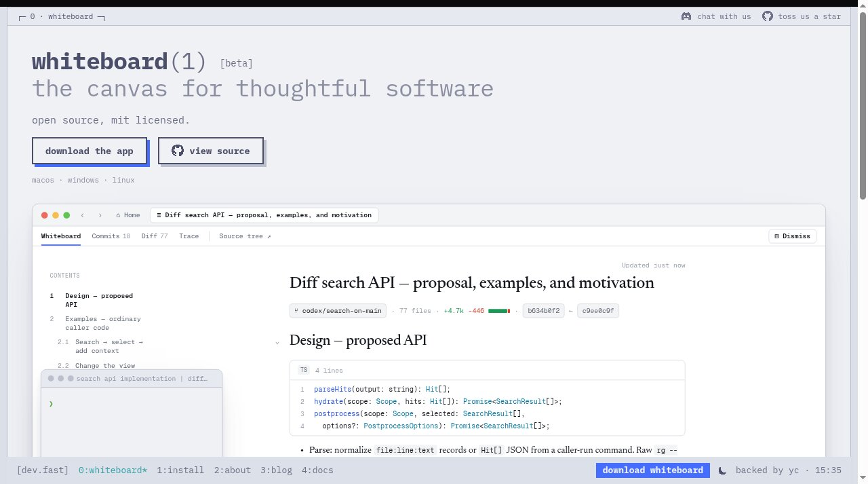
Task: Click the yellow minimize dot in app preview
Action: tap(56, 215)
